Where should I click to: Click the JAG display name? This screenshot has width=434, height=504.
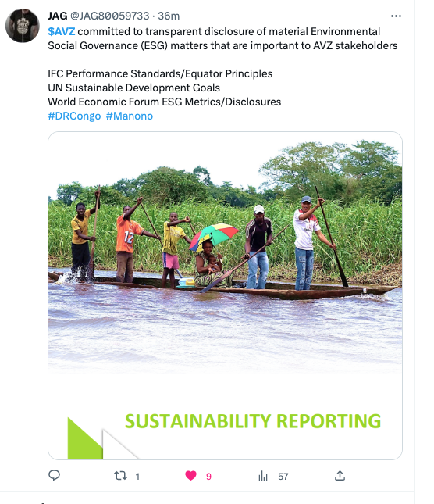click(x=58, y=16)
